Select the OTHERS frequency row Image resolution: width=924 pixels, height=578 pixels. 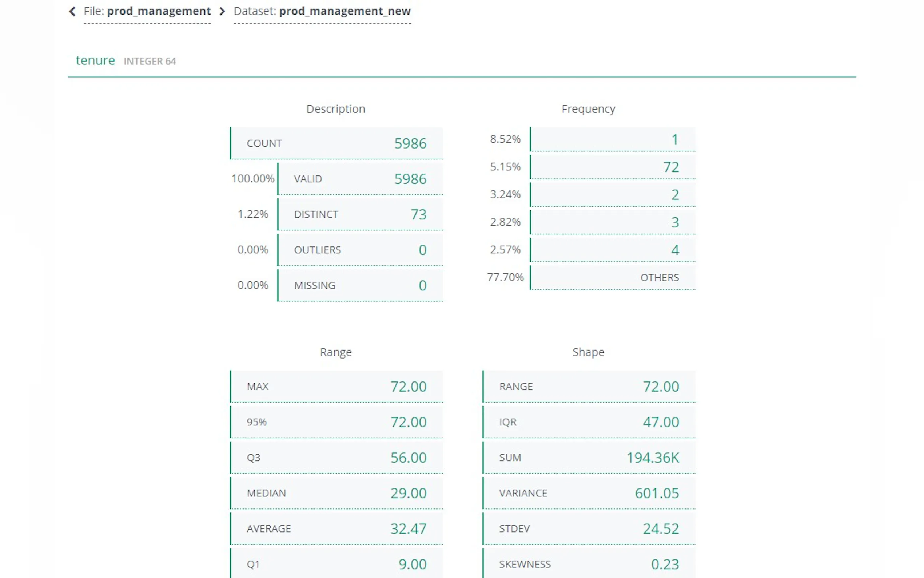point(612,277)
